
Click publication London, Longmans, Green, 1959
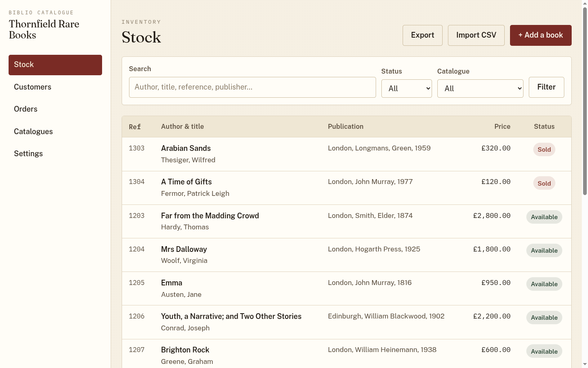(379, 148)
